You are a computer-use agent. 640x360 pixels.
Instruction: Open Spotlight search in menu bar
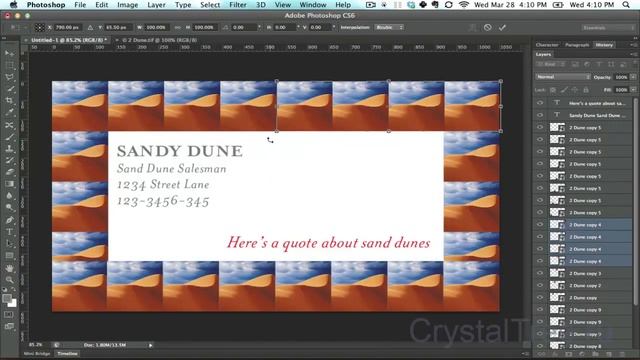(x=626, y=5)
